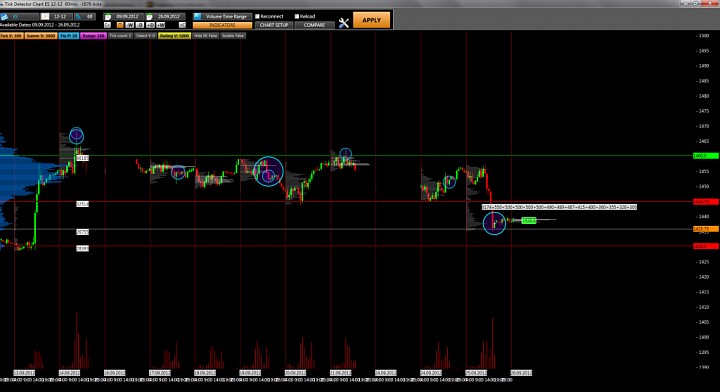Click the INDICATORS button
720x392 pixels.
[222, 25]
